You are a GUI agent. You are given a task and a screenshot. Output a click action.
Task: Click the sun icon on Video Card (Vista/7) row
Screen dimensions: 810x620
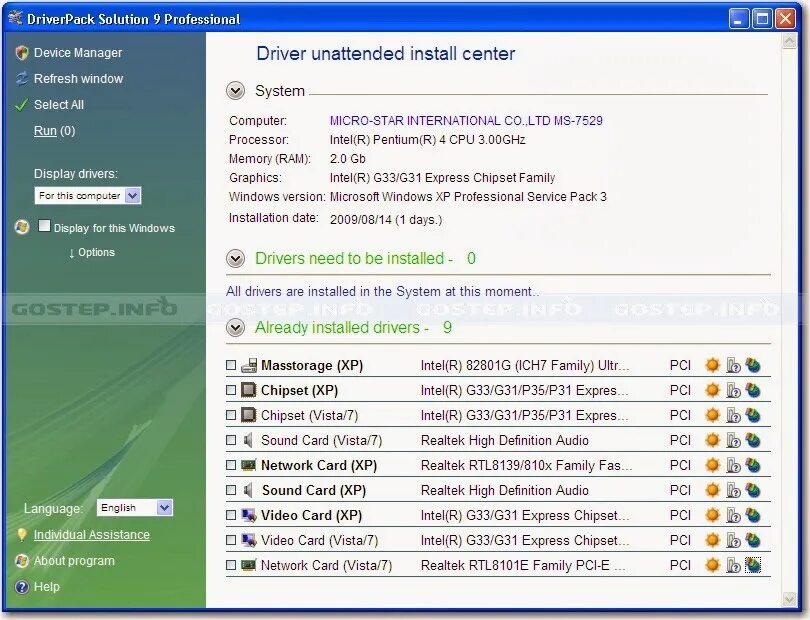712,540
